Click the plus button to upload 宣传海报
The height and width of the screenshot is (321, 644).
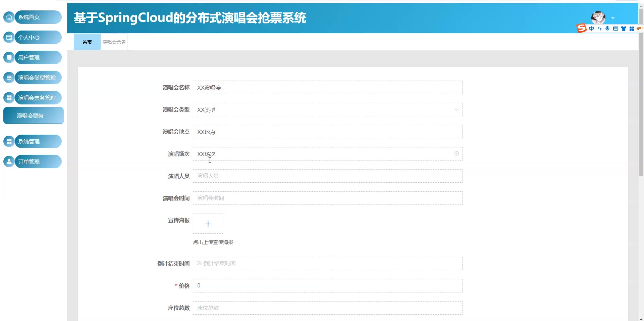click(x=208, y=224)
